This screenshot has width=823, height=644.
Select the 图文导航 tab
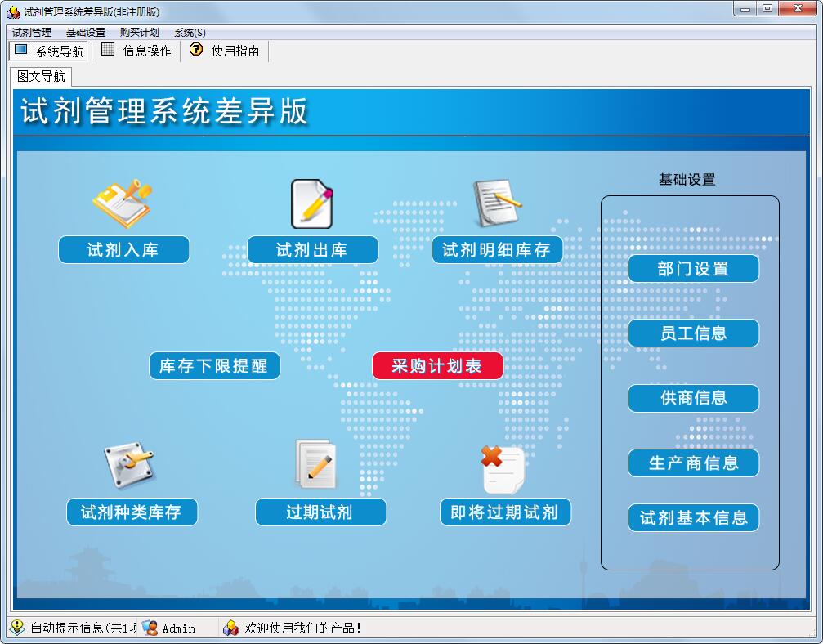(41, 76)
